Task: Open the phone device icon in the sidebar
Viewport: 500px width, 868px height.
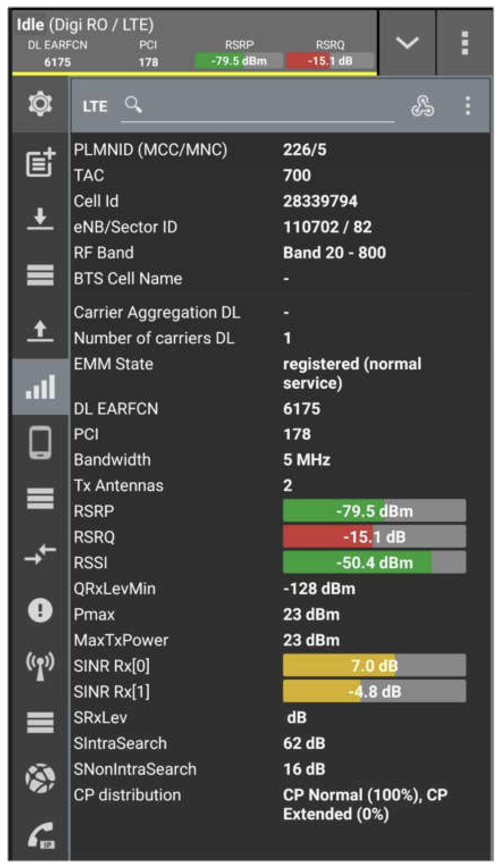Action: (40, 442)
